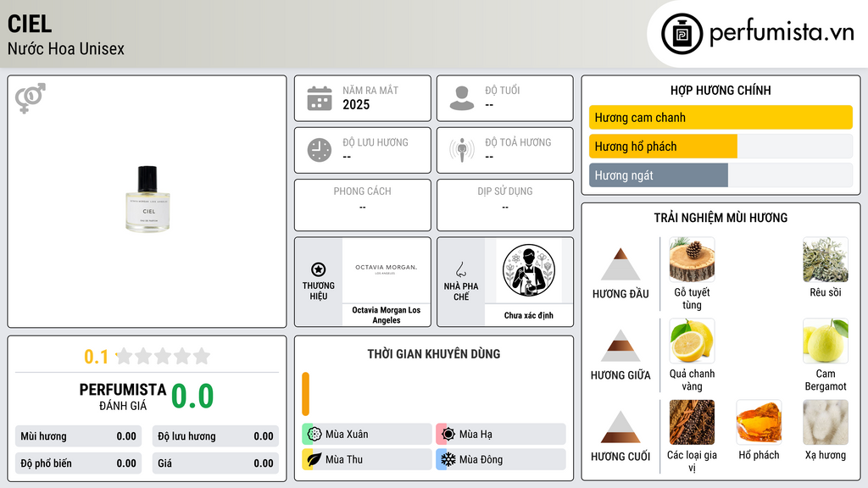Click the Phong Cách card
868x488 pixels.
click(363, 205)
